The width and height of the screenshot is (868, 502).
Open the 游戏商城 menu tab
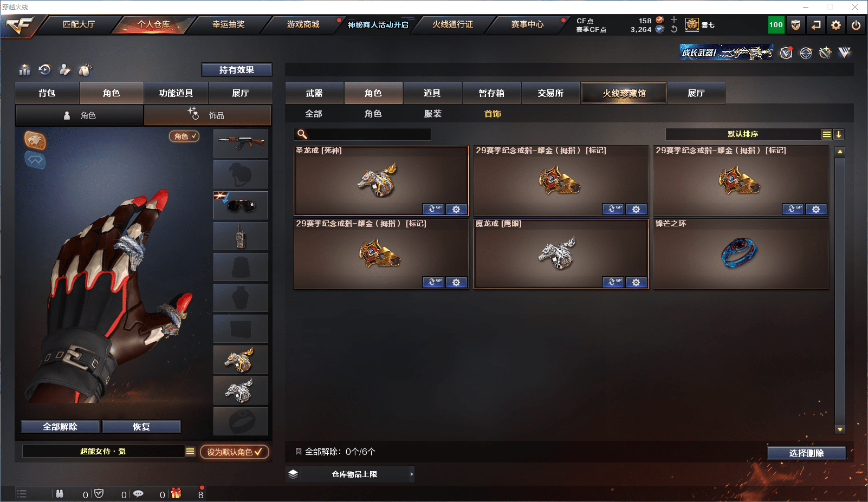[303, 24]
